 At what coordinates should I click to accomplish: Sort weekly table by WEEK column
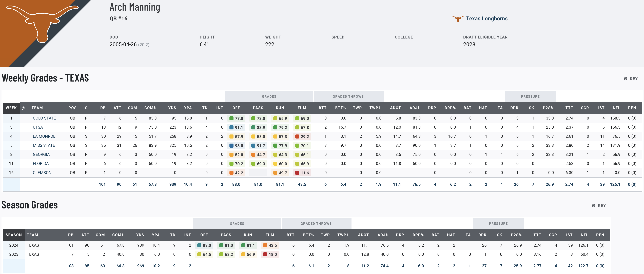[11, 108]
